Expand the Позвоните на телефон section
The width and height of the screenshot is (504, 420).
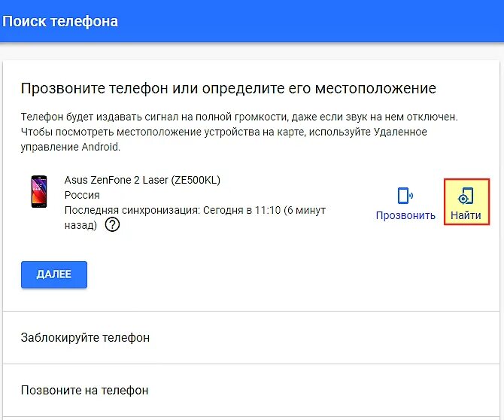click(x=84, y=390)
